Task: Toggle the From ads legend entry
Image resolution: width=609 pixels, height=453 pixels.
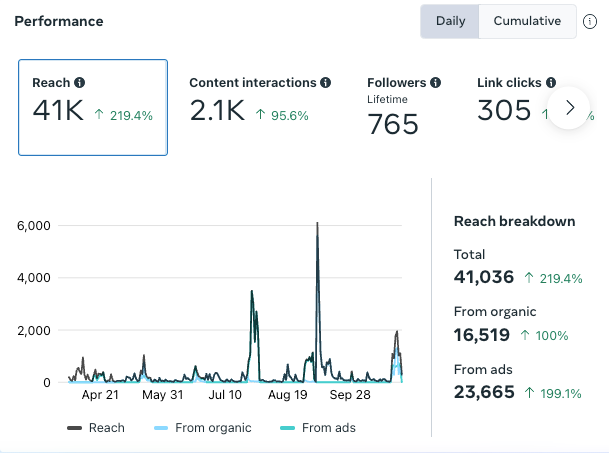Action: tap(318, 428)
